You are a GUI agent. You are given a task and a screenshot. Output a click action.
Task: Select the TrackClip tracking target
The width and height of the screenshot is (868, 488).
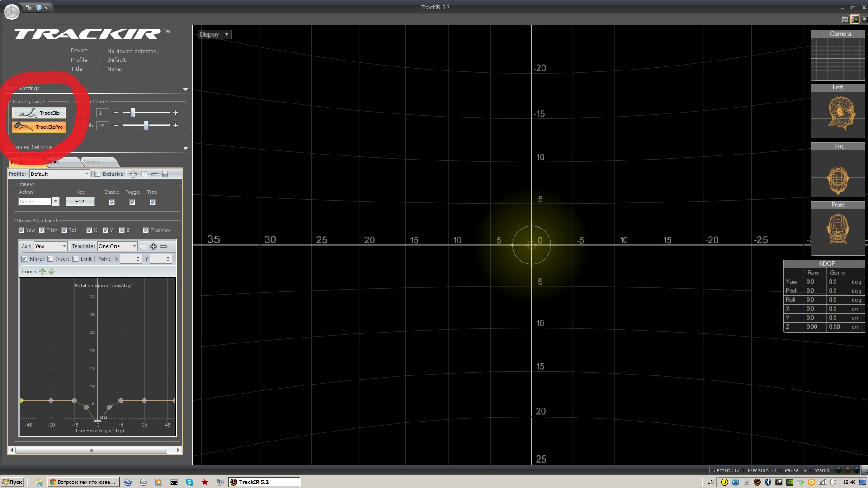[x=39, y=113]
